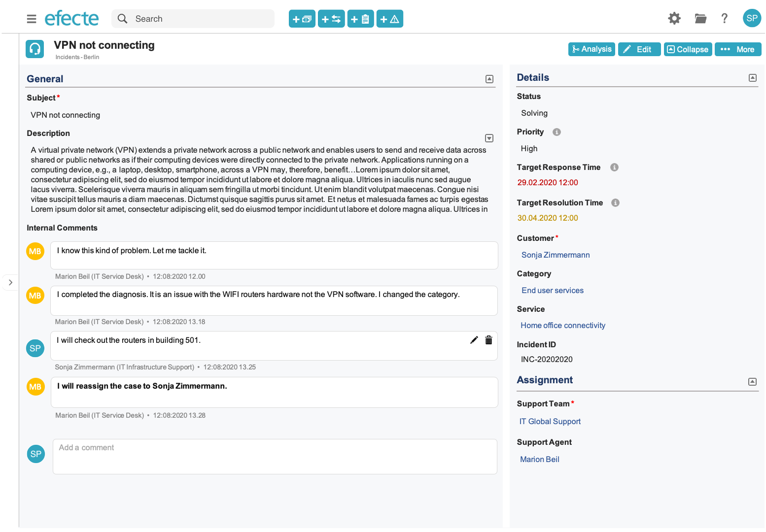Screen dimensions: 766x532
Task: Open the Analysis view
Action: pos(592,49)
